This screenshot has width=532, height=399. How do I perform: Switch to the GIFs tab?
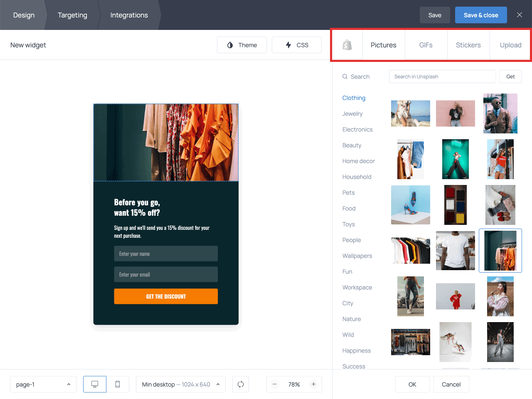[x=426, y=45]
